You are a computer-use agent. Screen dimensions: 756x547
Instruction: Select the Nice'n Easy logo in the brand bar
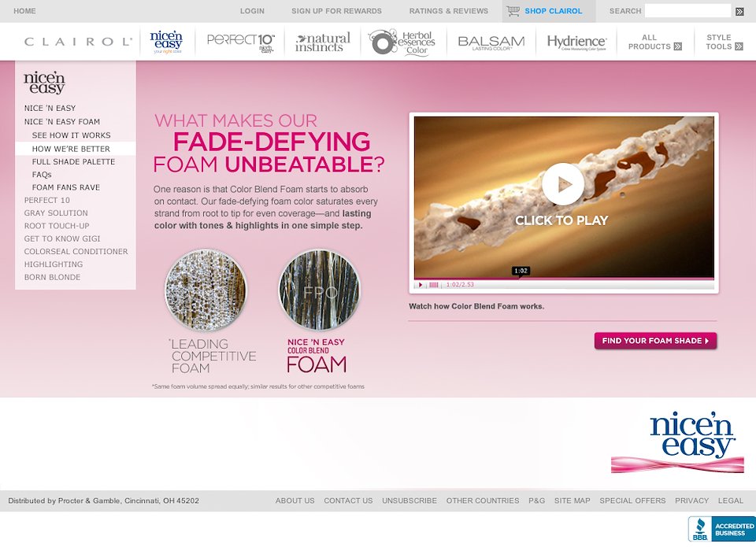166,42
